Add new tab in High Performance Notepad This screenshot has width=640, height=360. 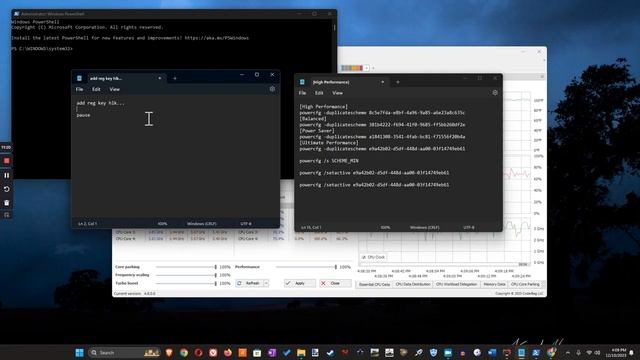click(398, 82)
